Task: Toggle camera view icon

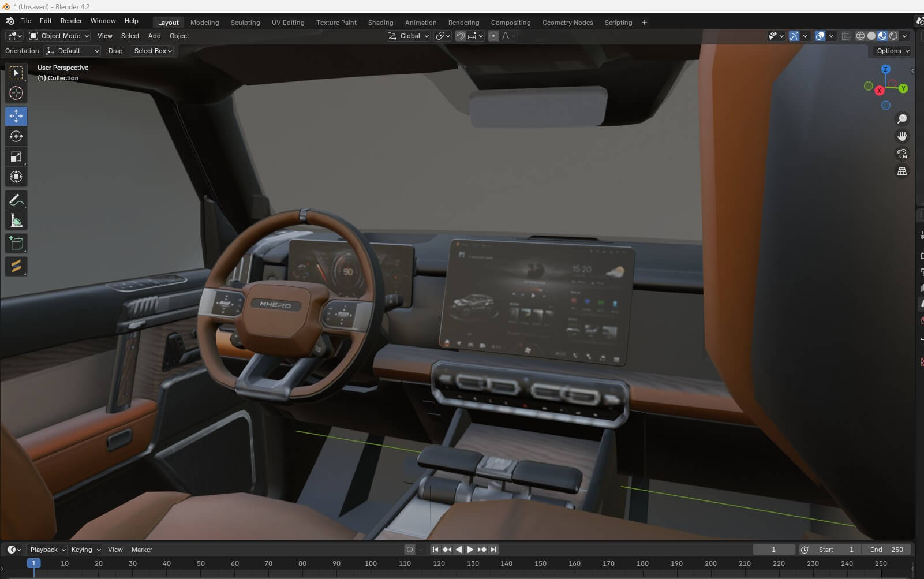Action: 901,154
